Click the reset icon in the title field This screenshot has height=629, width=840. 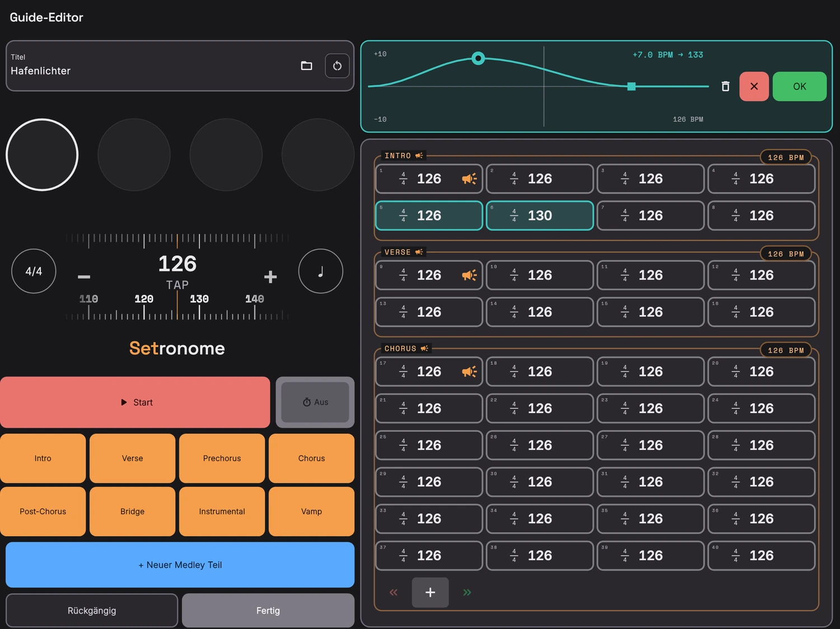pyautogui.click(x=337, y=66)
